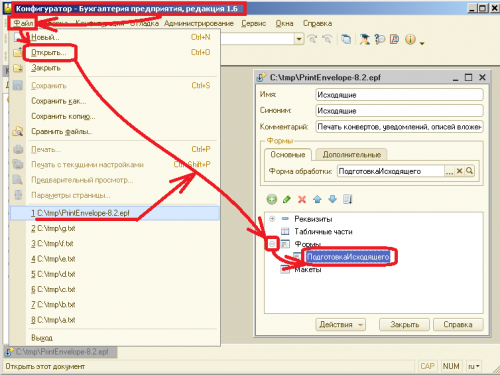
Task: Open recent file C:\tmp\a.txt
Action: coord(115,320)
